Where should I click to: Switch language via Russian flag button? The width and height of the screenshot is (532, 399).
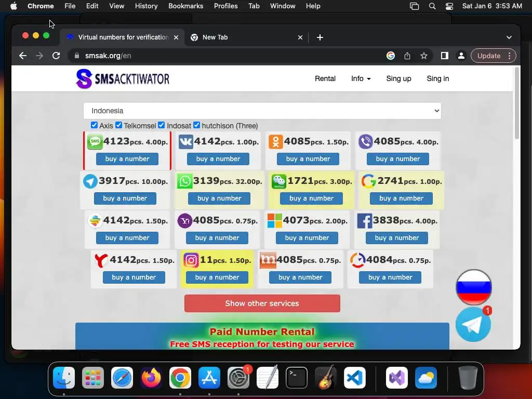click(474, 287)
